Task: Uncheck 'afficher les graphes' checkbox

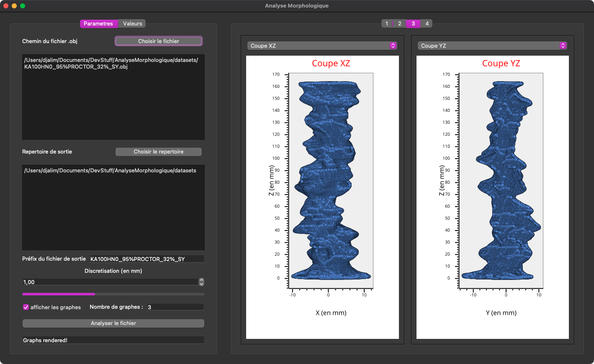Action: pos(26,307)
